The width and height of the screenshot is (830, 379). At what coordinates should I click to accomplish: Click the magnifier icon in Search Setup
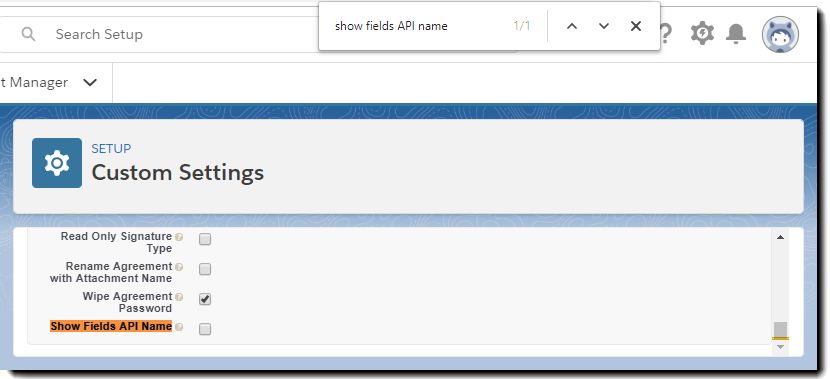28,34
